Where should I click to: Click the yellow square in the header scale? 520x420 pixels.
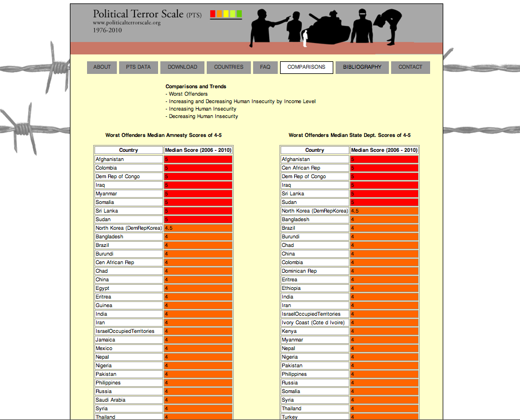click(x=226, y=14)
